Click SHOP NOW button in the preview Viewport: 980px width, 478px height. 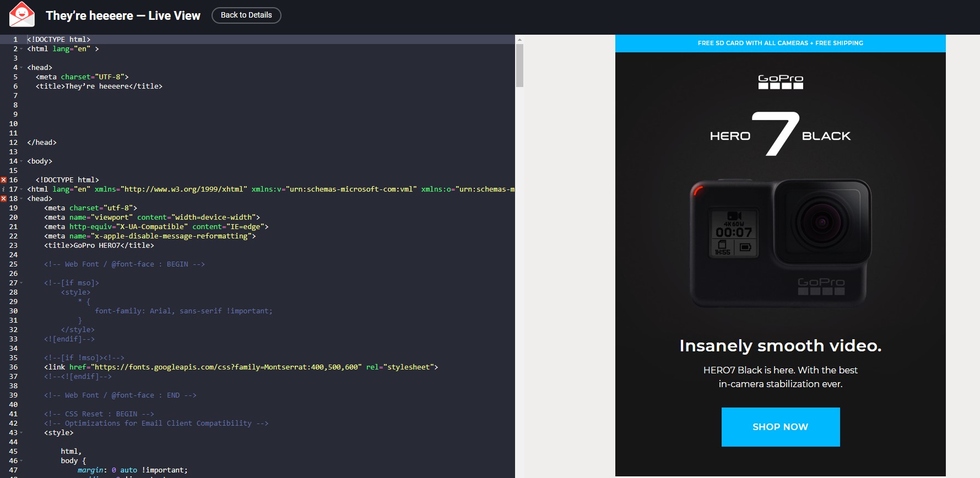pyautogui.click(x=781, y=427)
